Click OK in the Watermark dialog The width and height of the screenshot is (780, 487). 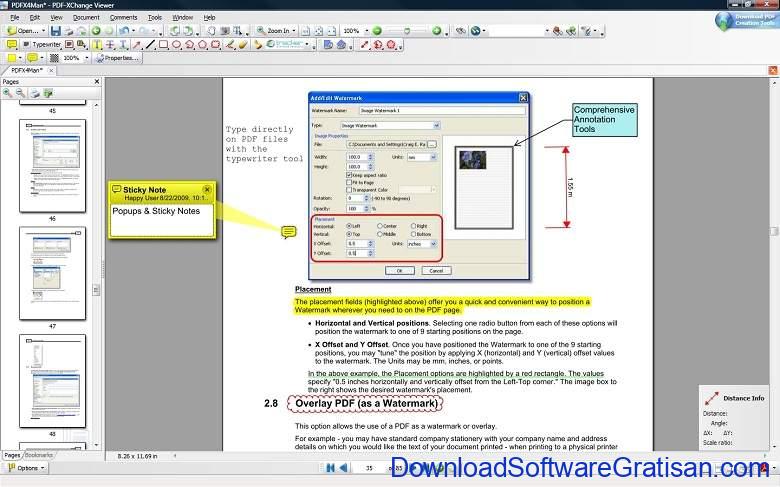tap(399, 271)
